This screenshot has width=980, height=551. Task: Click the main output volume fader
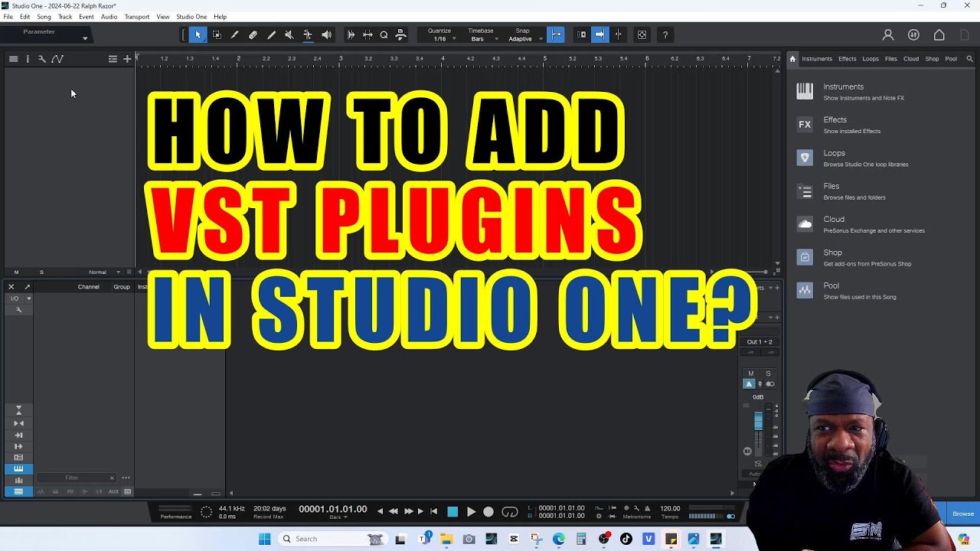(758, 422)
